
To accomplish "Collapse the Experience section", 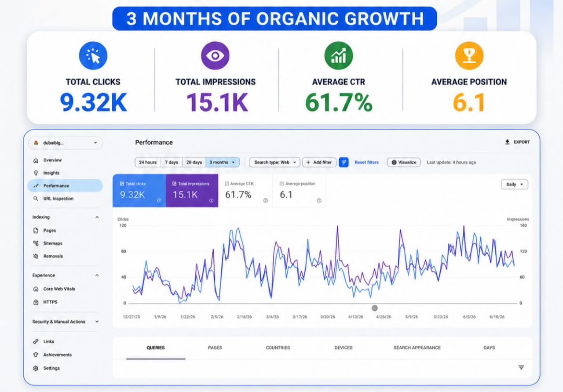I will coord(97,276).
